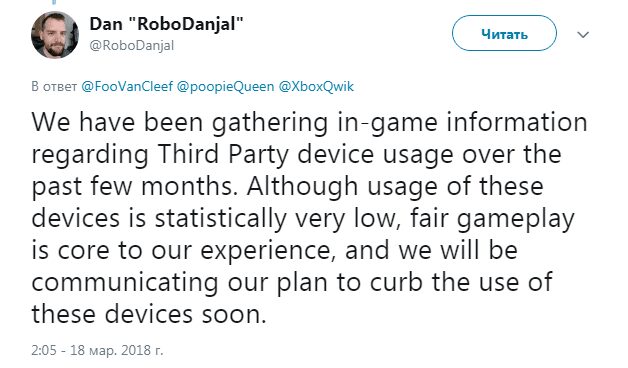Viewport: 628px width, 368px height.
Task: Click the words 'past few months' in tweet
Action: pyautogui.click(x=132, y=187)
